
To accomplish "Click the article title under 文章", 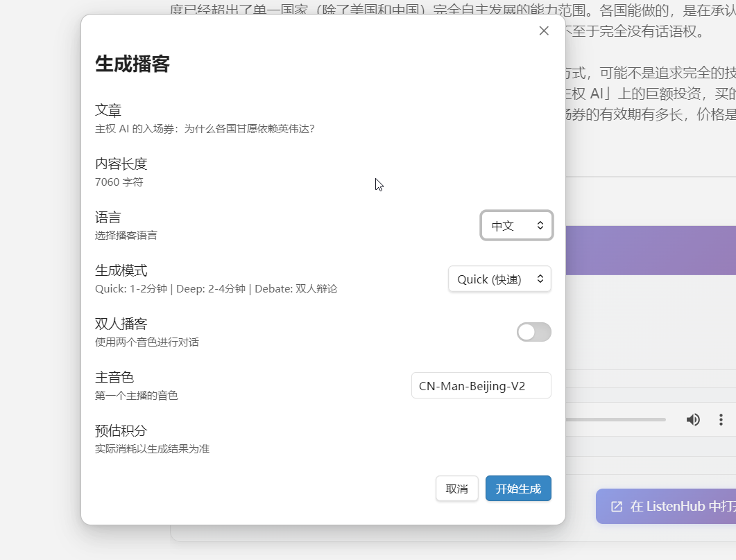I will 205,128.
